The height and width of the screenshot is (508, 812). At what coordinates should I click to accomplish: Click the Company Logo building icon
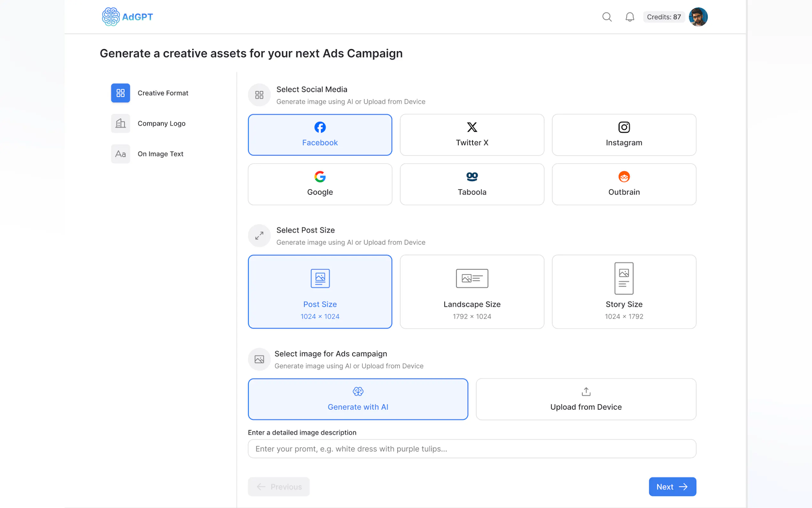point(121,123)
